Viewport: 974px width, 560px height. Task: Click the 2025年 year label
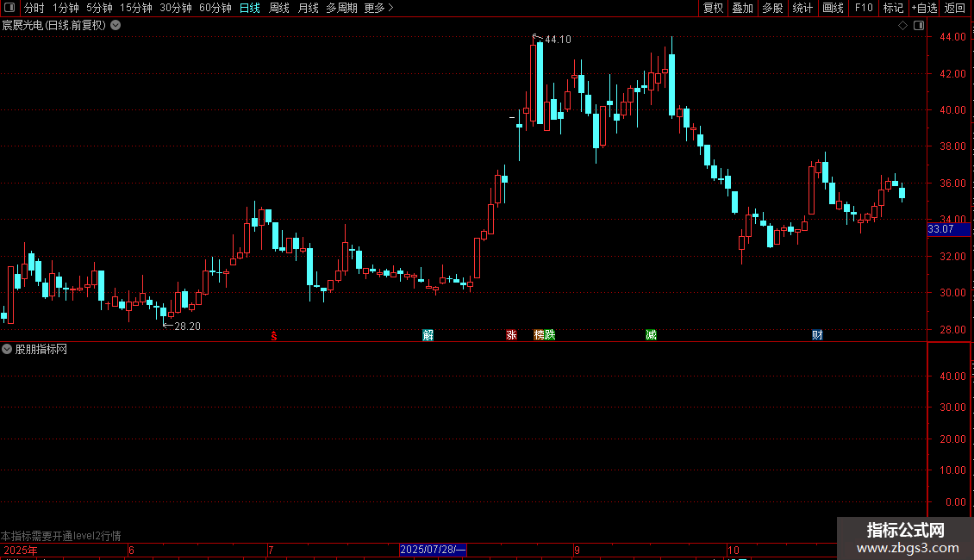click(x=21, y=550)
